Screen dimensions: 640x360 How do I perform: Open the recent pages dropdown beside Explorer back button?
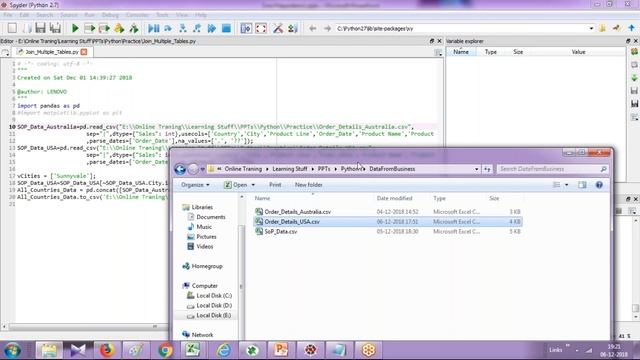[x=202, y=169]
